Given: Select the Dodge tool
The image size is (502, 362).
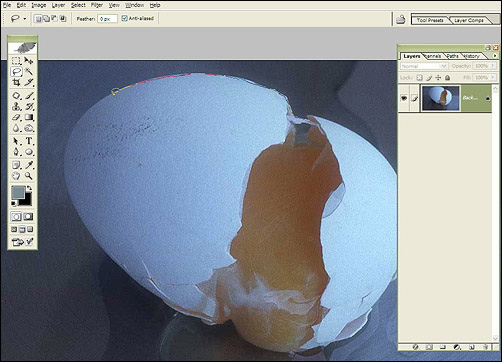Looking at the screenshot, I should (x=29, y=128).
